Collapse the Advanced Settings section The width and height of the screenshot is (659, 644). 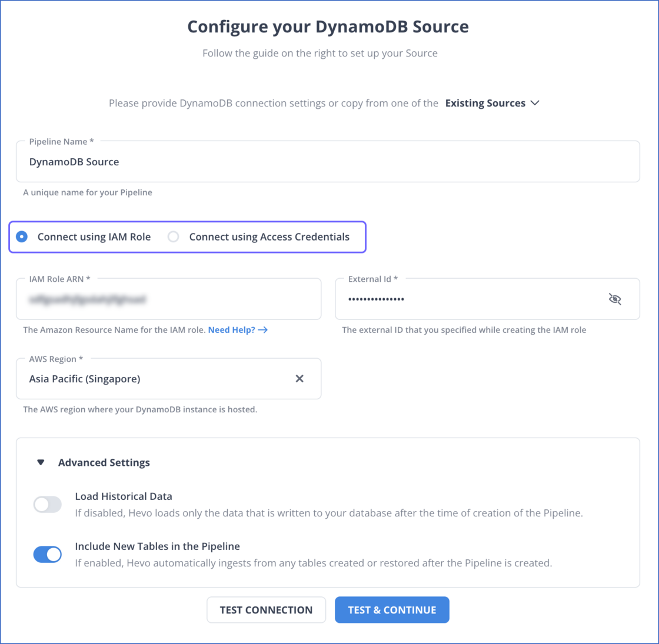pyautogui.click(x=104, y=462)
